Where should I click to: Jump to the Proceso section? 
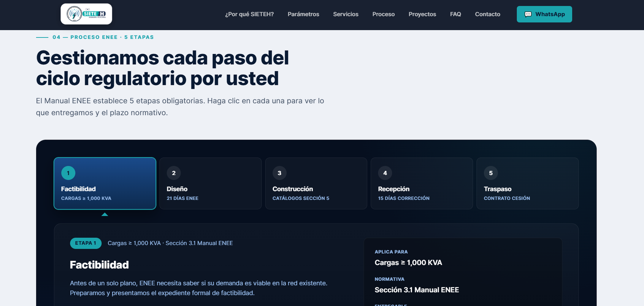(384, 14)
